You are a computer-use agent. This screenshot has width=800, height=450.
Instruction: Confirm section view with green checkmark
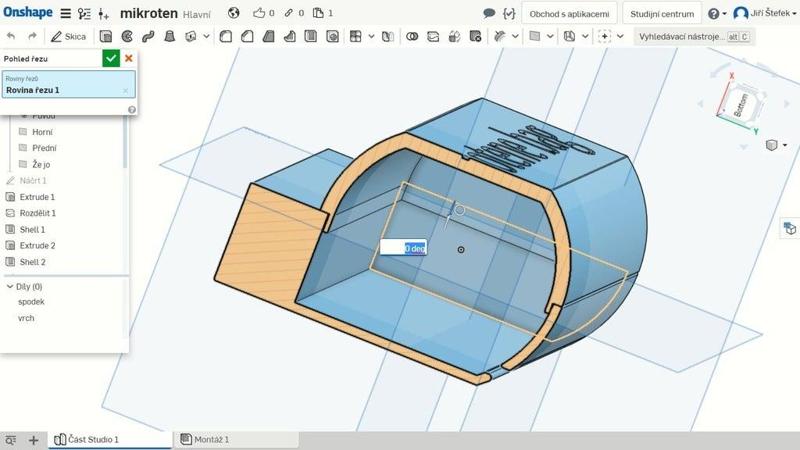click(111, 59)
